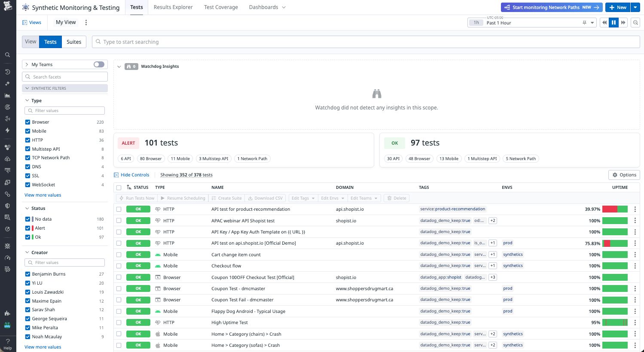644x352 pixels.
Task: Filter by the 80 Browser alert pill
Action: point(151,158)
